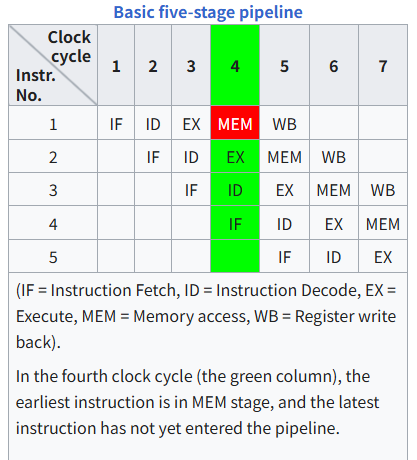Click the "Clock cycle / Instr. No." corner header
Image resolution: width=417 pixels, height=460 pixels.
tap(53, 65)
